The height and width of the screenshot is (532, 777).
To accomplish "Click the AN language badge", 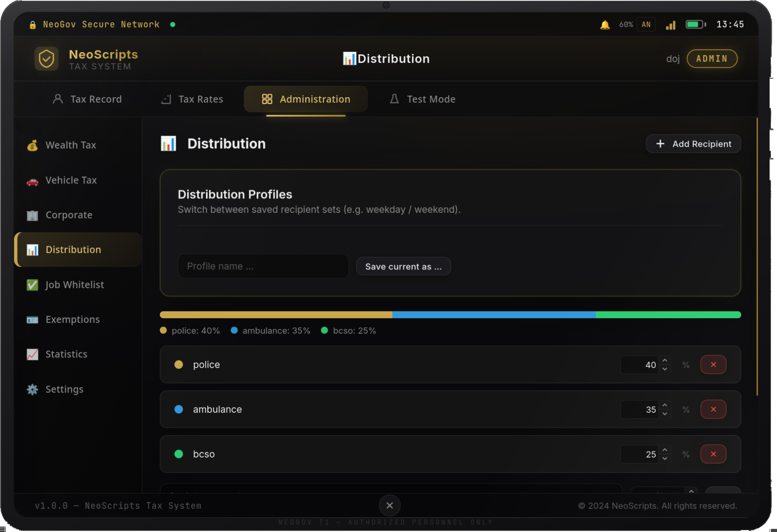I will (646, 24).
